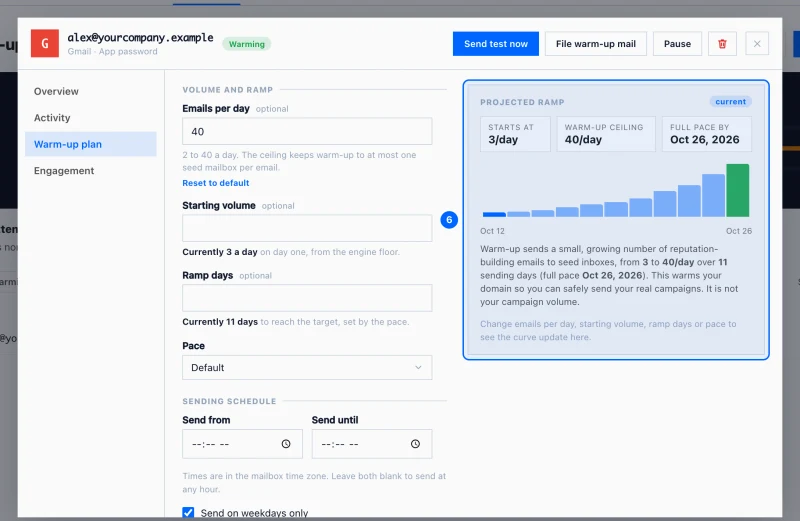Click the green final ramp chart bar
800x521 pixels.
(738, 190)
